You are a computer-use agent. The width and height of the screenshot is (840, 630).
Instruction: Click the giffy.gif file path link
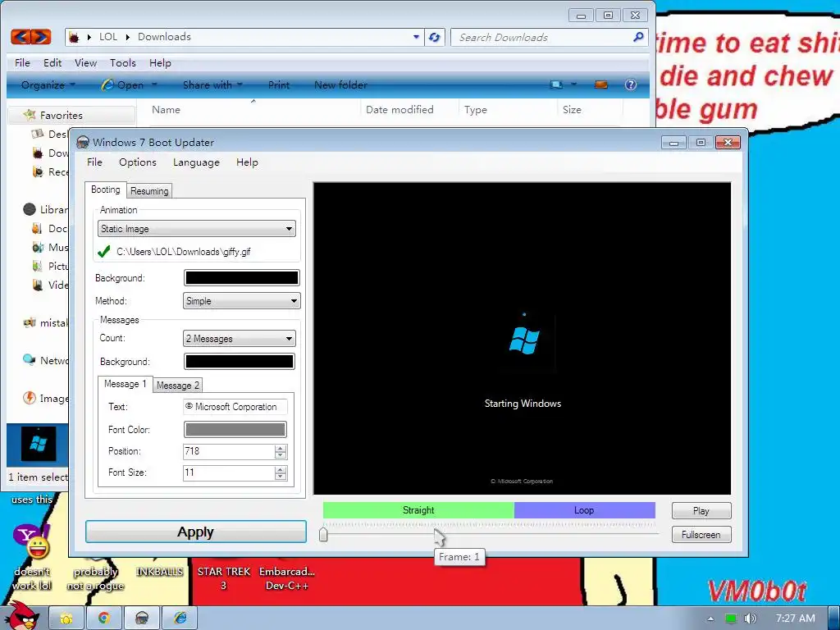(x=183, y=251)
